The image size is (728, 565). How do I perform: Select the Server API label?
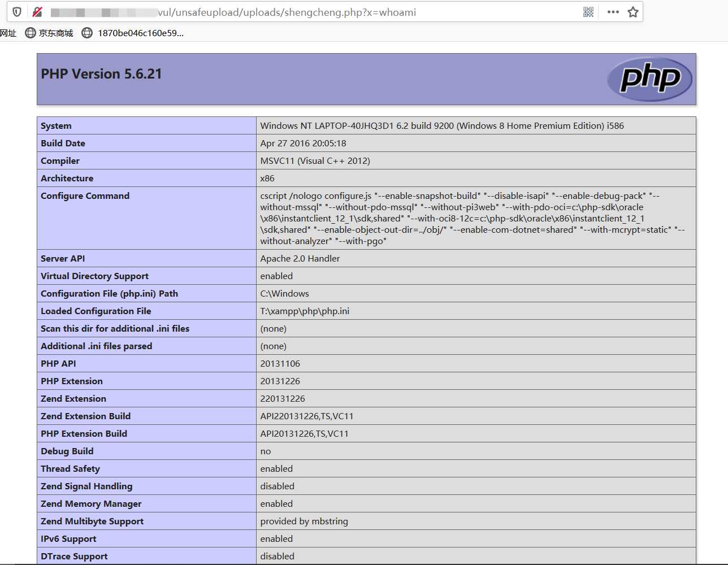[x=63, y=258]
